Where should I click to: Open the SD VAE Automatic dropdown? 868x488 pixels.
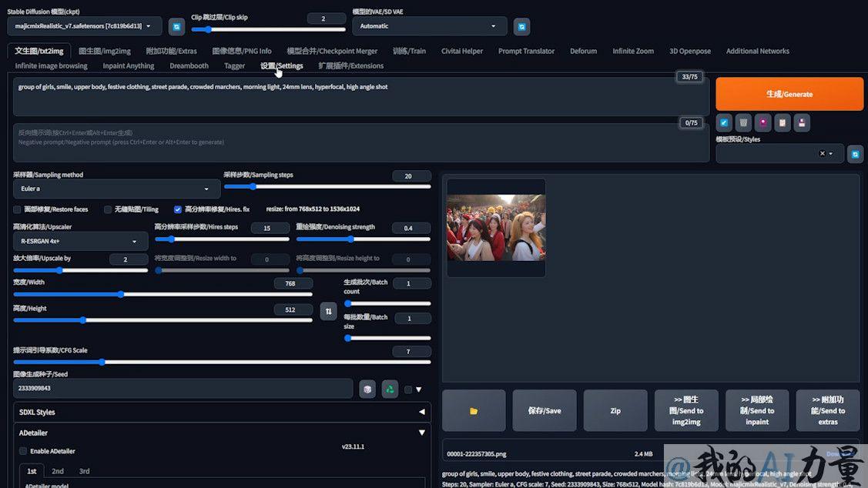pos(430,26)
